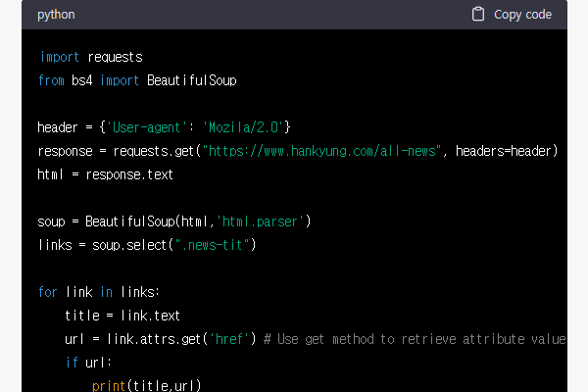Click the "soup = BeautifulSoup(html,..." line

(x=174, y=221)
